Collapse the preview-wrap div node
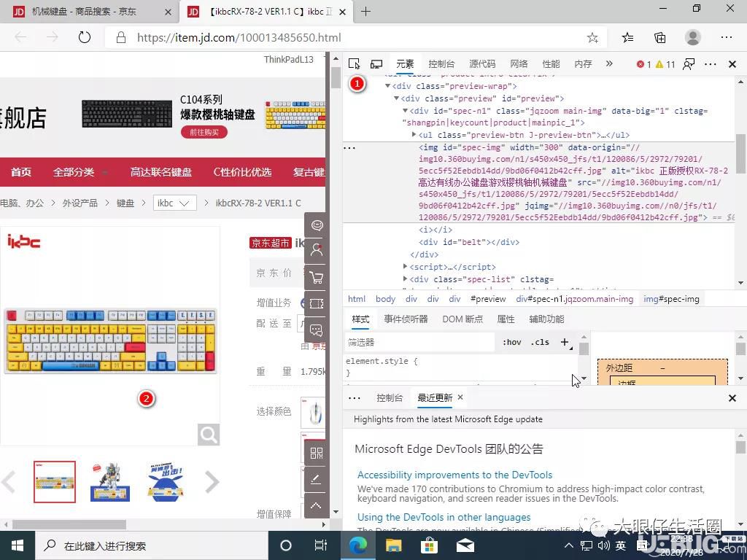747x560 pixels. coord(388,86)
